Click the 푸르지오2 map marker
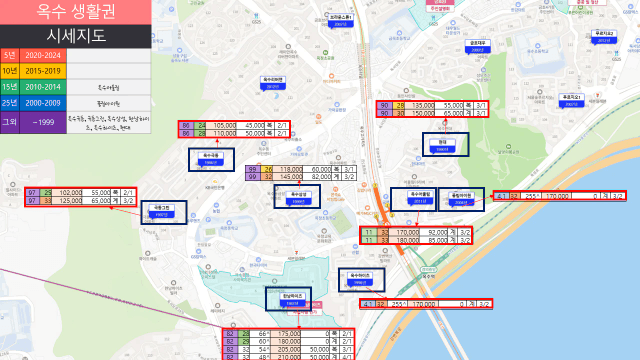The height and width of the screenshot is (360, 640). click(x=604, y=37)
